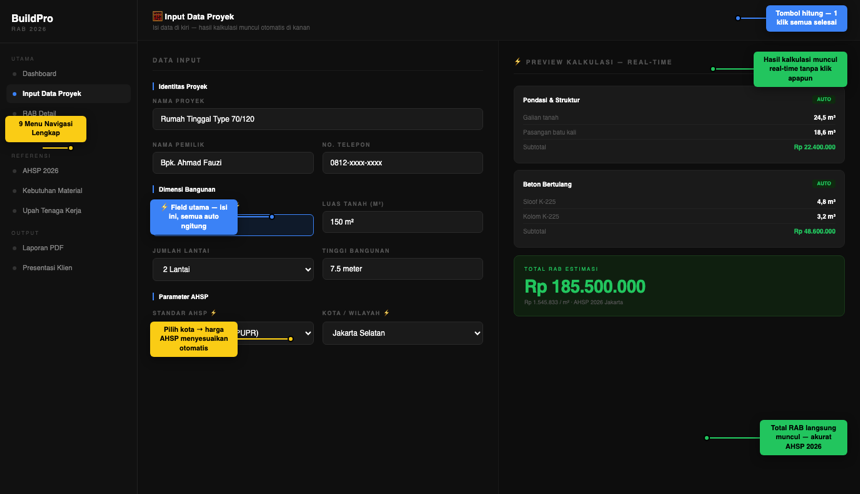Open Laporan PDF output page

click(x=43, y=248)
